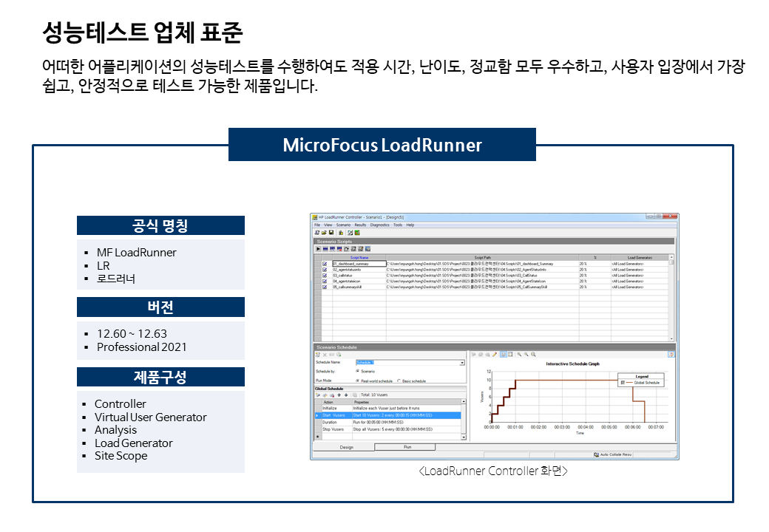
Task: Click the 'MF LoadRunner' bullet text
Action: tap(136, 253)
